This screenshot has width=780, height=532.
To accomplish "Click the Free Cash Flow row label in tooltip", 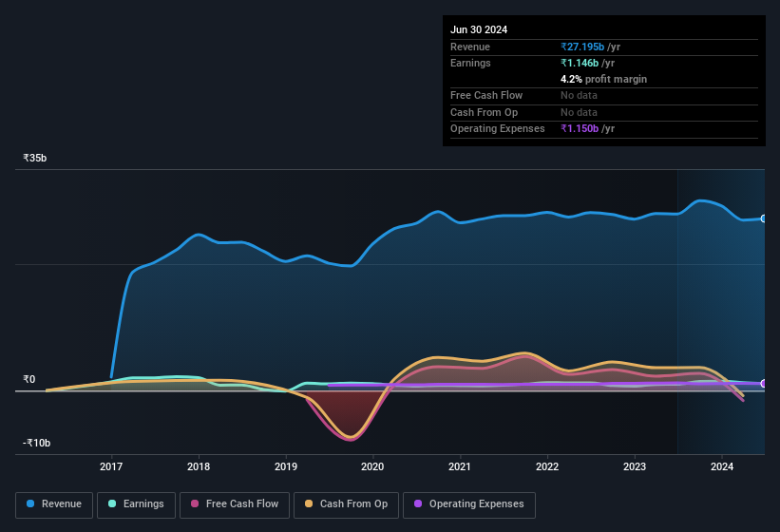I will coord(486,95).
